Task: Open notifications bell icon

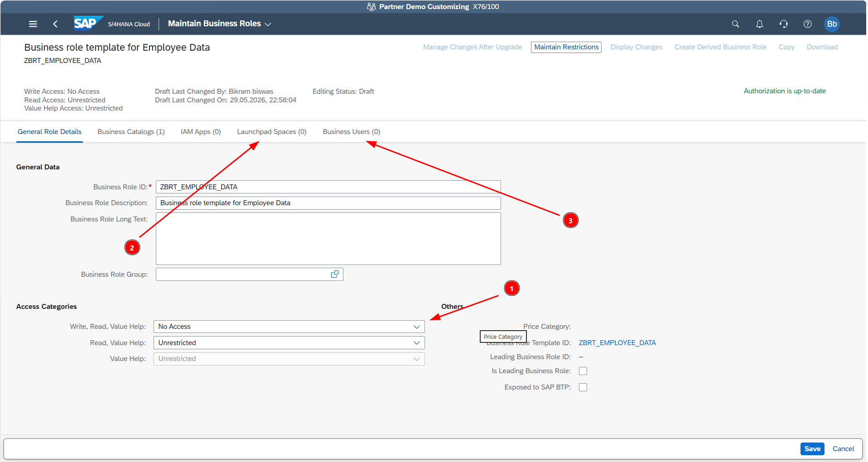Action: (x=760, y=24)
